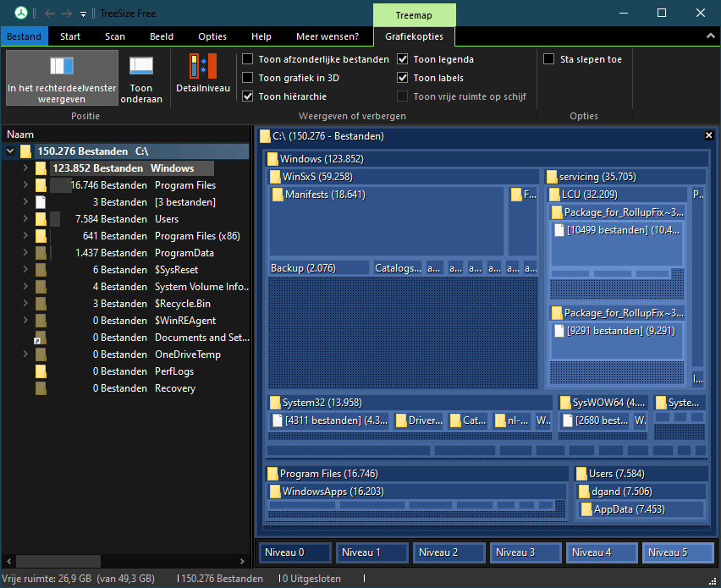
Task: Click the scroll right arrow in tree panel
Action: pyautogui.click(x=242, y=561)
